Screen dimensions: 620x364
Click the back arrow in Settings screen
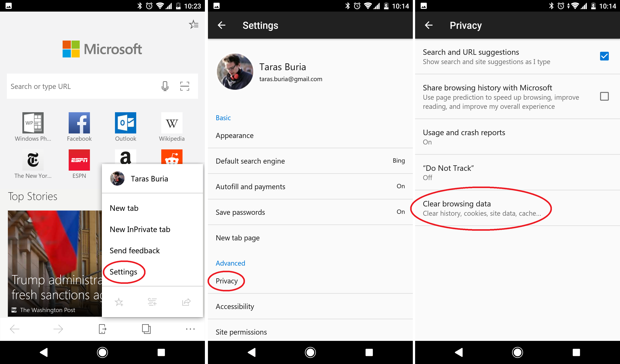[x=222, y=24]
